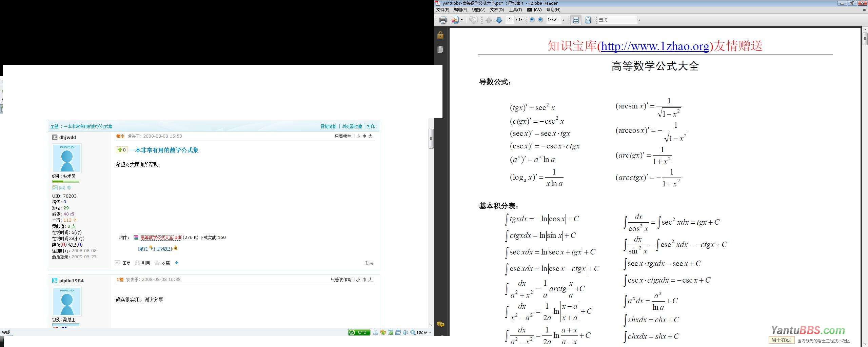The image size is (868, 347).
Task: Click the padlock security icon in sidebar
Action: [440, 35]
